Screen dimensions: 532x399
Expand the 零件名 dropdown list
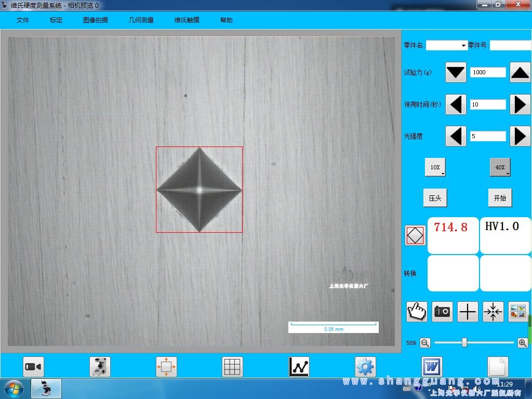point(463,46)
